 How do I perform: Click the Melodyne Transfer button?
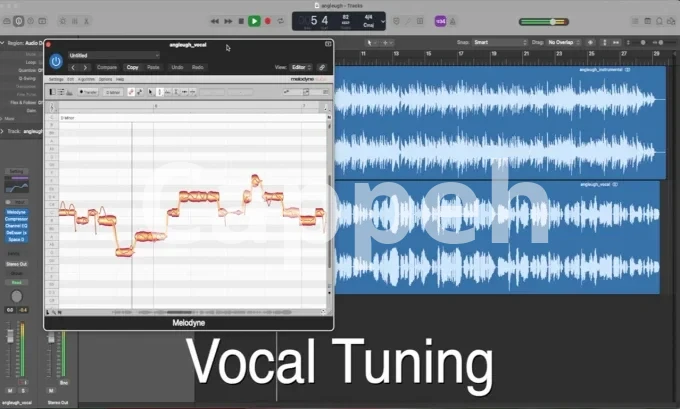[x=88, y=91]
